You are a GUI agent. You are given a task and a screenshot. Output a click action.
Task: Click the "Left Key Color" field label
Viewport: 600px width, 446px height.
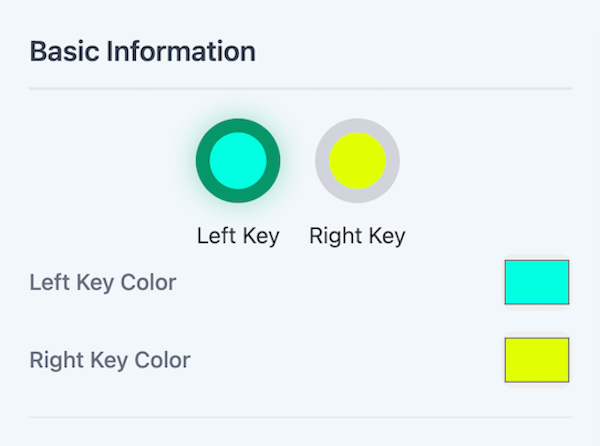coord(103,283)
